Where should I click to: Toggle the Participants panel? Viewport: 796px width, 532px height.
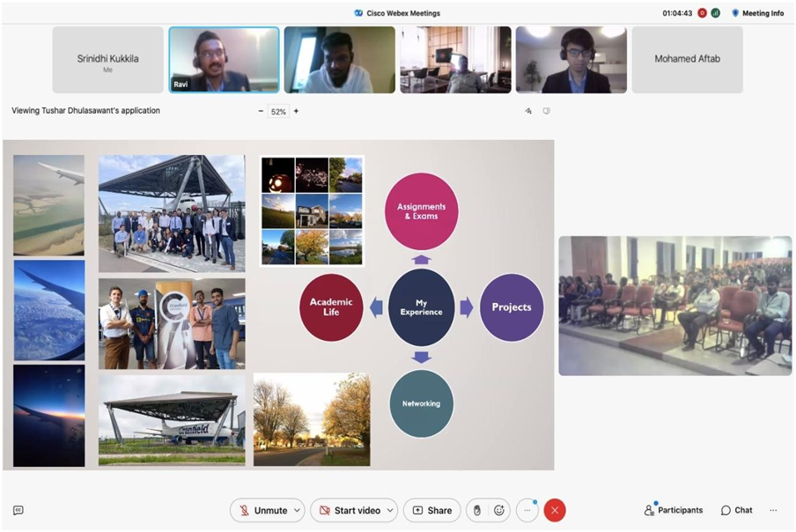click(x=674, y=510)
